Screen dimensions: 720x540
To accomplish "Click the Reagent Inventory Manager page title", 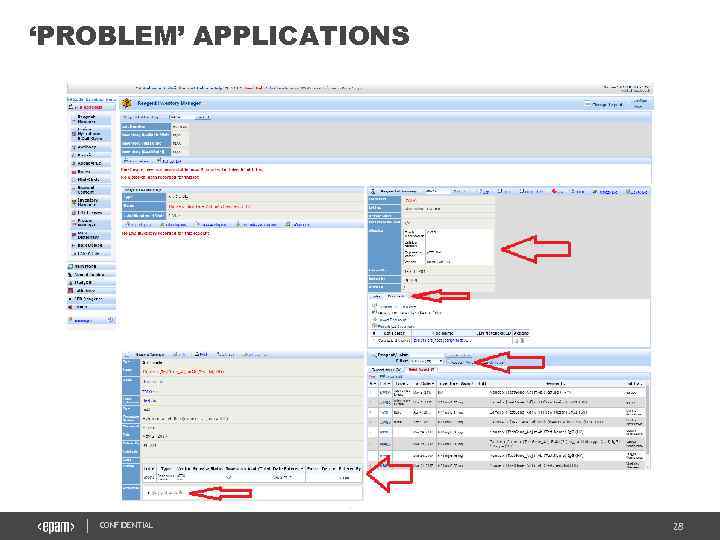I will 169,103.
